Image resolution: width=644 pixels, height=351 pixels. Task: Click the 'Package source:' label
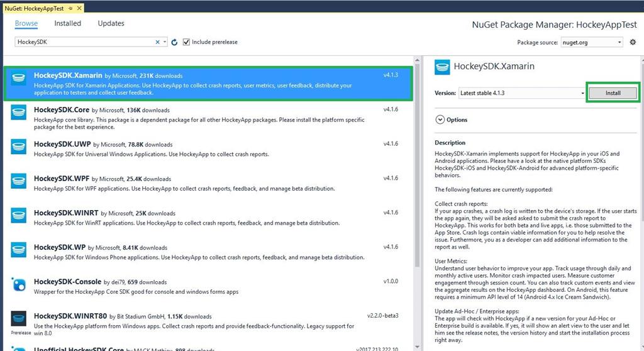coord(537,42)
